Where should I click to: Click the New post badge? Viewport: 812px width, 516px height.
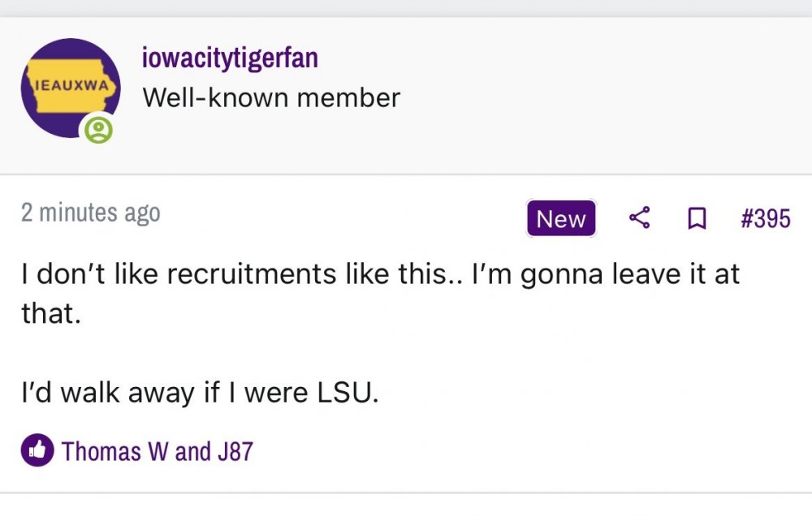pyautogui.click(x=561, y=219)
